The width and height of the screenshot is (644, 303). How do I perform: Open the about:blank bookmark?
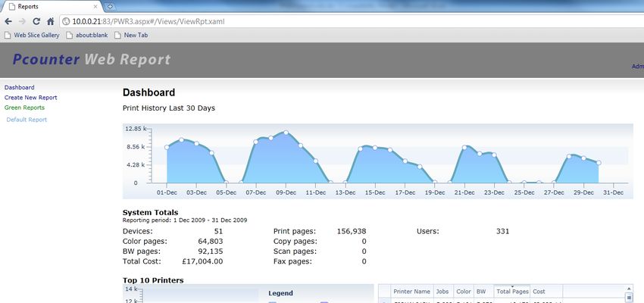(87, 36)
